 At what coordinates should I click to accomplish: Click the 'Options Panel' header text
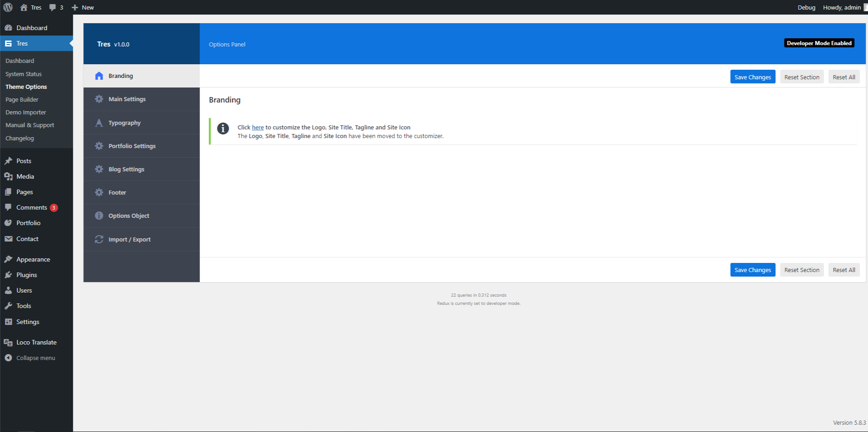tap(227, 44)
